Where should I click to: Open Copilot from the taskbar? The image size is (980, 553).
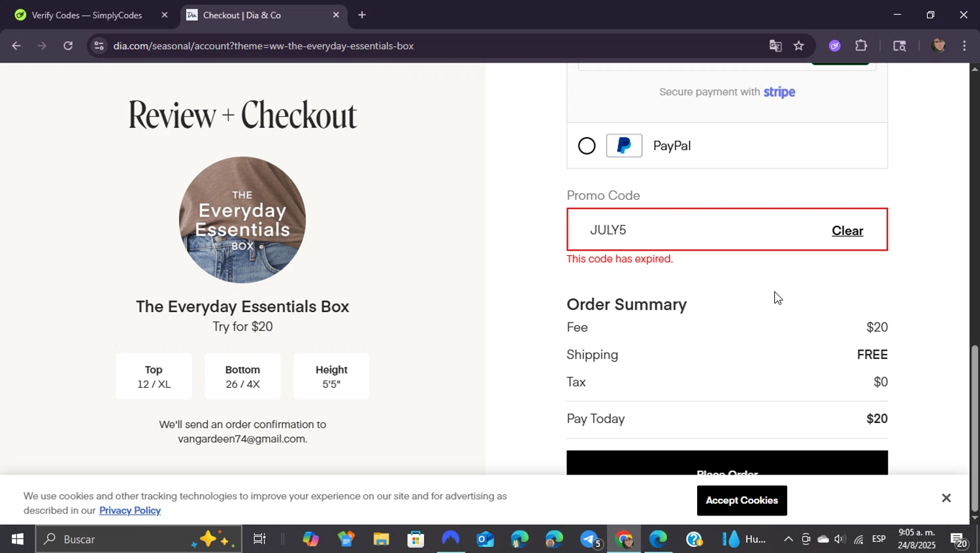point(310,539)
